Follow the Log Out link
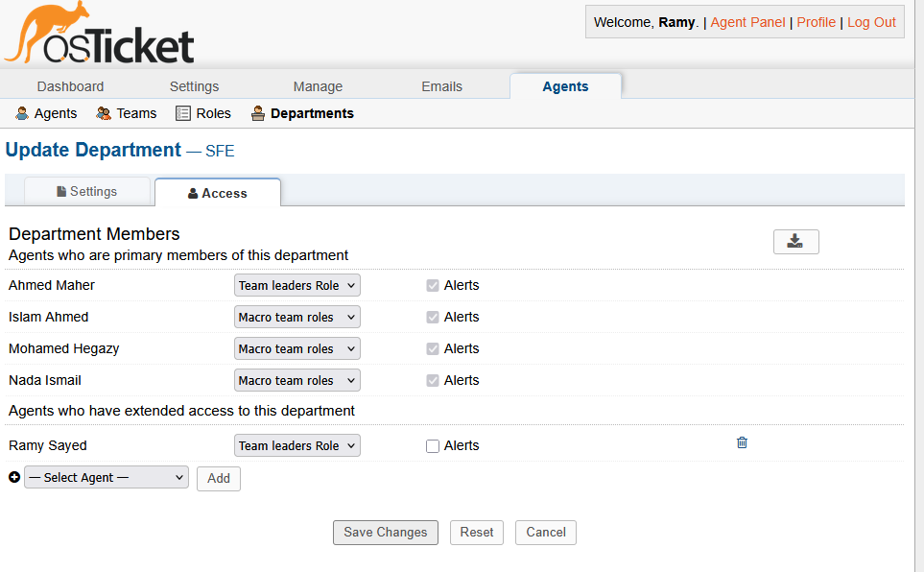Viewport: 924px width, 572px height. click(871, 22)
